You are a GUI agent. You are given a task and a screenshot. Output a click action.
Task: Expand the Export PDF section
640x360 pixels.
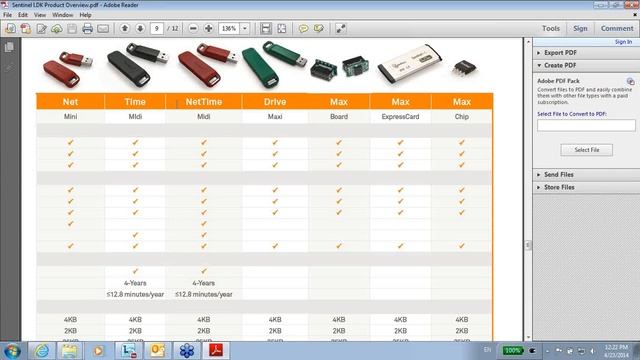point(586,53)
